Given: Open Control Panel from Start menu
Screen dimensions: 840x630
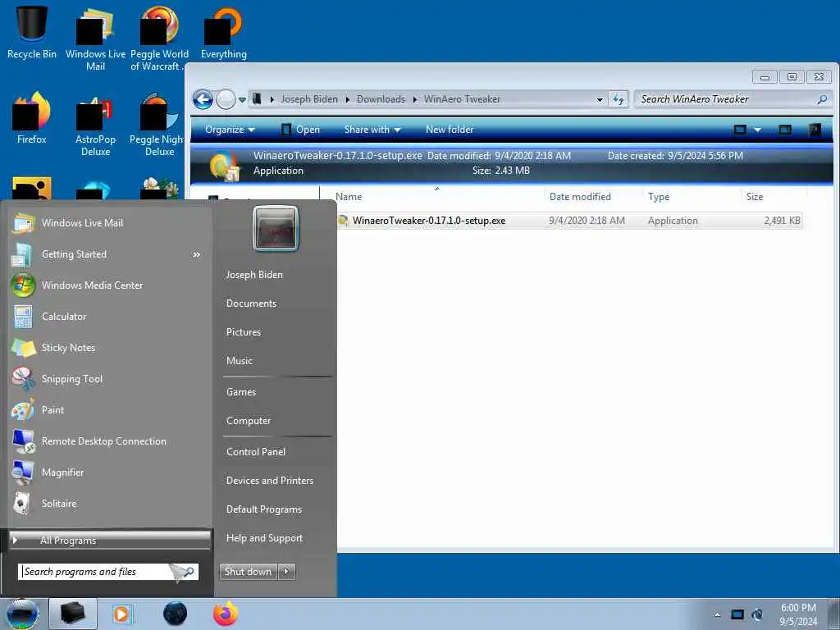Looking at the screenshot, I should point(256,452).
